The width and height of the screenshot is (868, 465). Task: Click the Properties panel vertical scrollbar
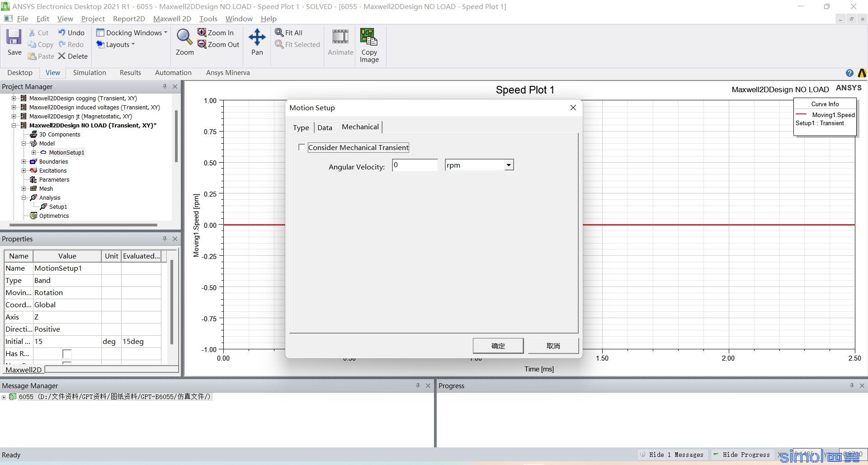172,302
